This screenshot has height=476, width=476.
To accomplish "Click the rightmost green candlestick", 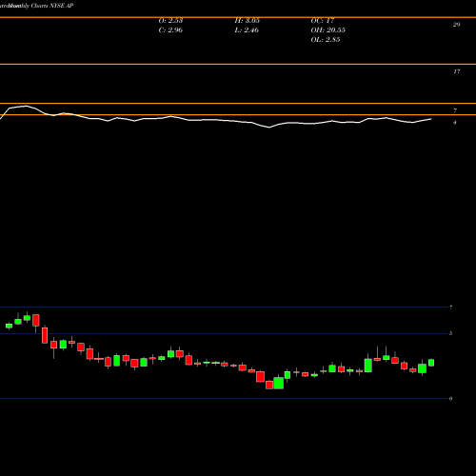I will 431,363.
